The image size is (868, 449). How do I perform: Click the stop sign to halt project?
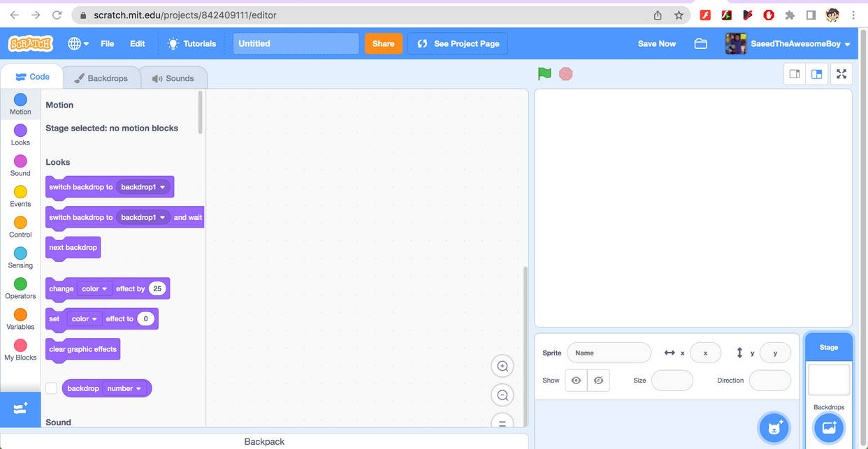pyautogui.click(x=565, y=73)
